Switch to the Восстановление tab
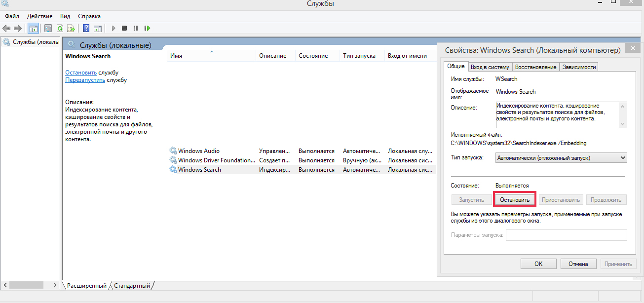Screen dimensions: 644x303 tap(536, 67)
